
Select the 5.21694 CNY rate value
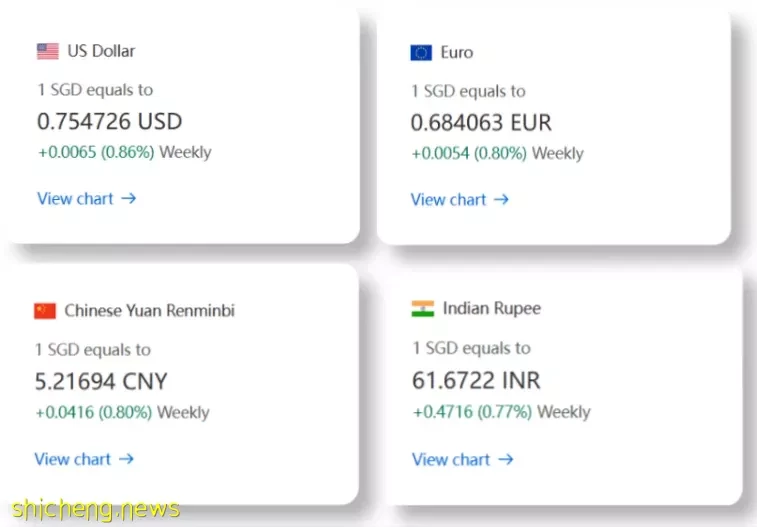101,382
